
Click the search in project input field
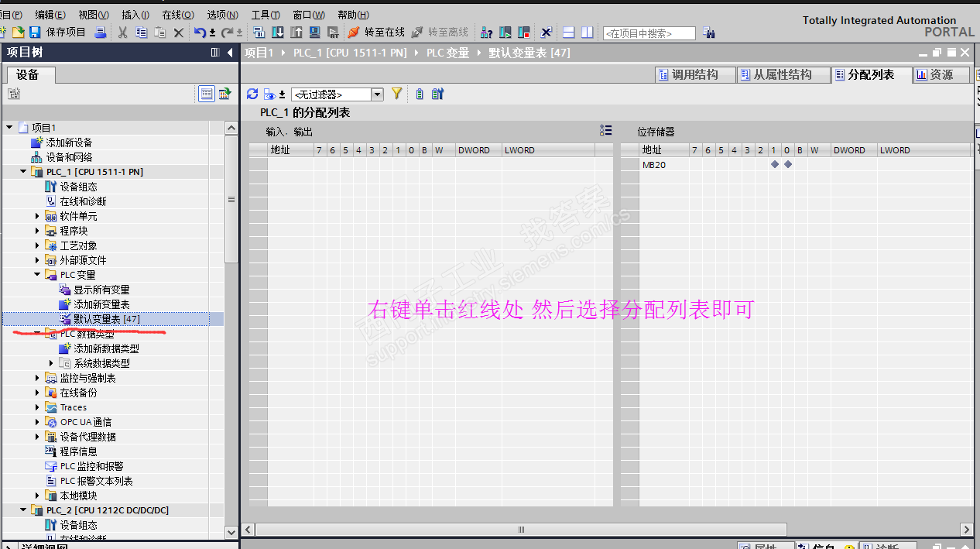649,33
